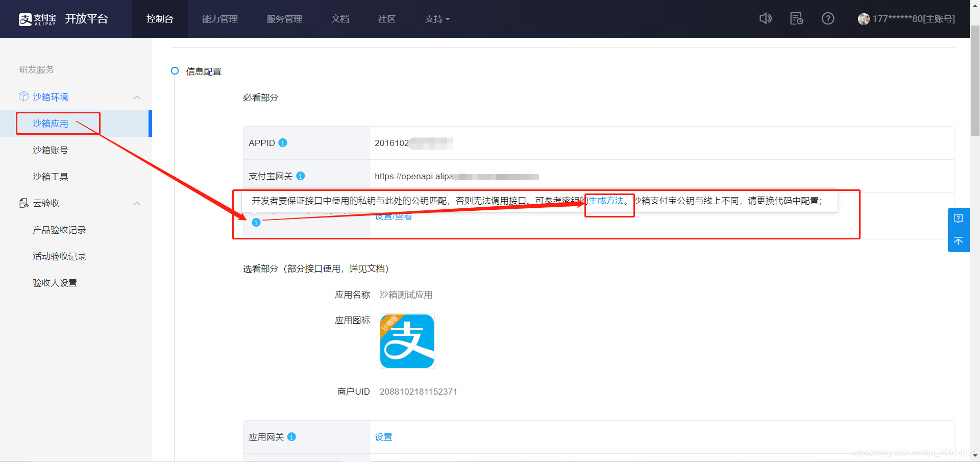Open the help question mark icon
980x462 pixels.
(x=828, y=19)
